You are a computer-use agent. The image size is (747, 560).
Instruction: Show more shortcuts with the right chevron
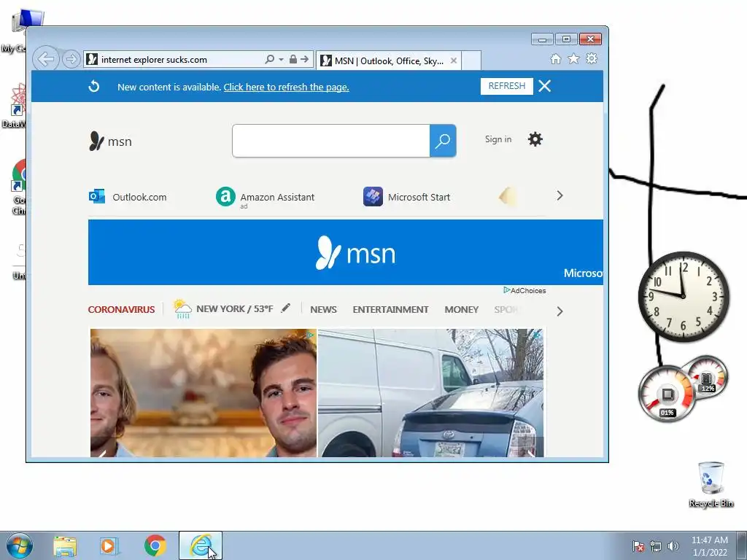tap(560, 195)
